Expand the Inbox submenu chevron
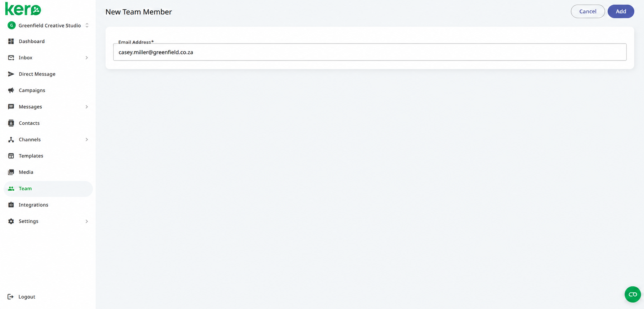The width and height of the screenshot is (644, 309). (x=86, y=58)
